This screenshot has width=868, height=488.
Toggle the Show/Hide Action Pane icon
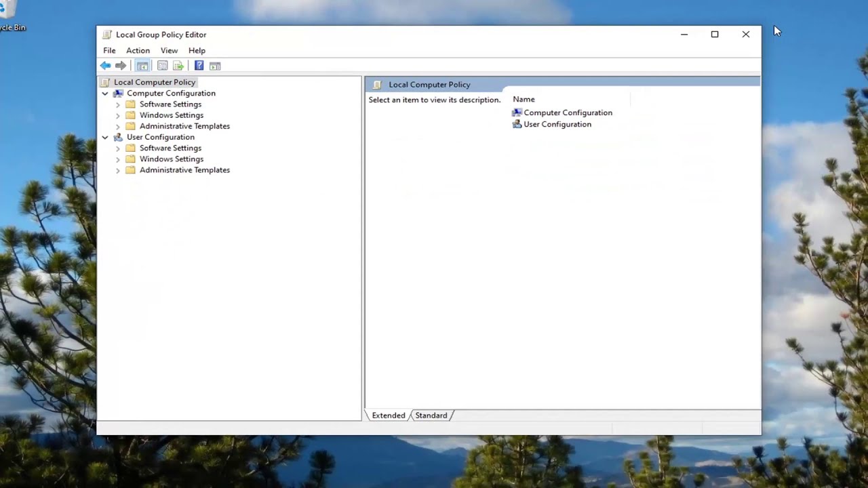215,66
